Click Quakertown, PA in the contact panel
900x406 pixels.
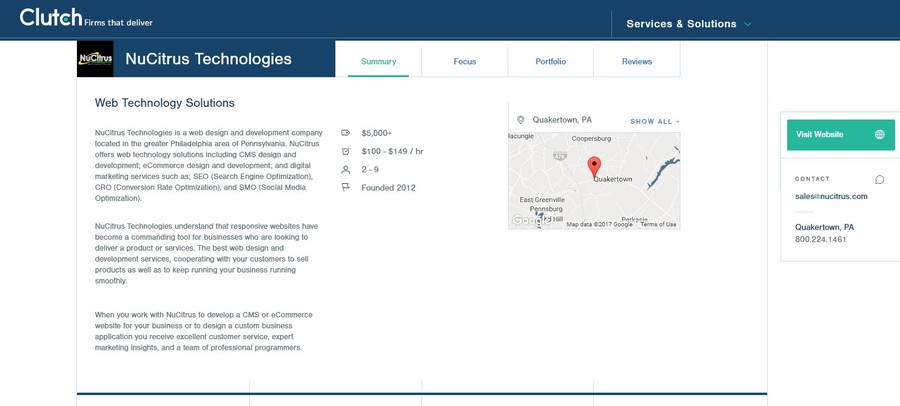(824, 227)
